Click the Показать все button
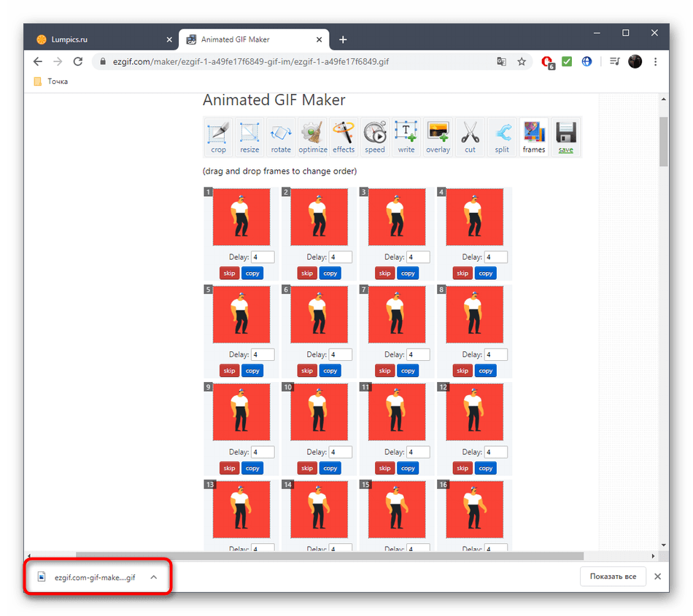693x616 pixels. tap(613, 576)
